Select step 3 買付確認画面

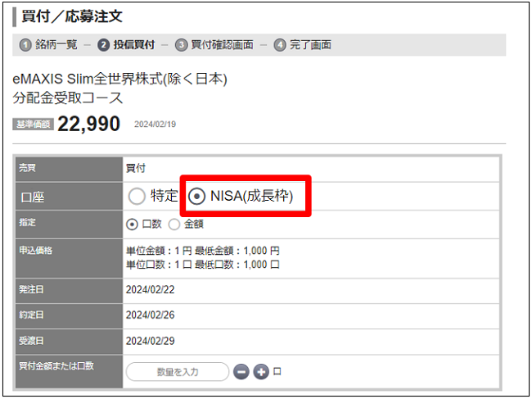point(214,45)
